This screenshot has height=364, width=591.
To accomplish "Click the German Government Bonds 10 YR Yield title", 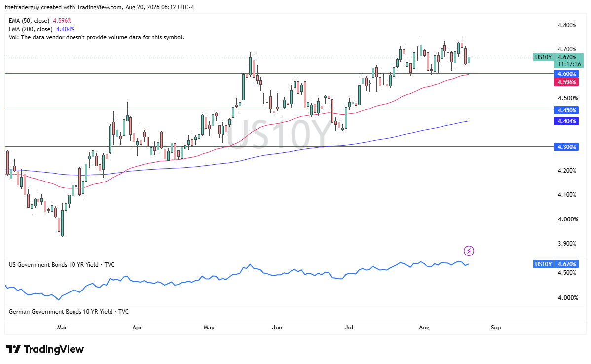I will pos(69,312).
